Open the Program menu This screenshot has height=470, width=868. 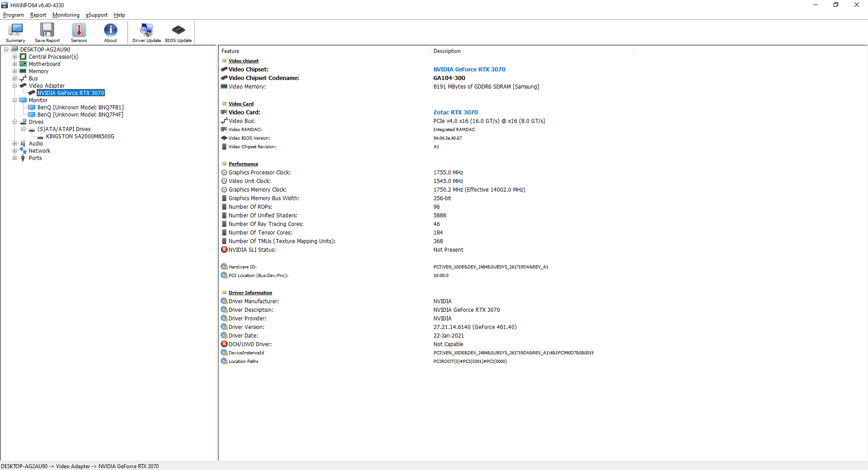click(x=14, y=15)
